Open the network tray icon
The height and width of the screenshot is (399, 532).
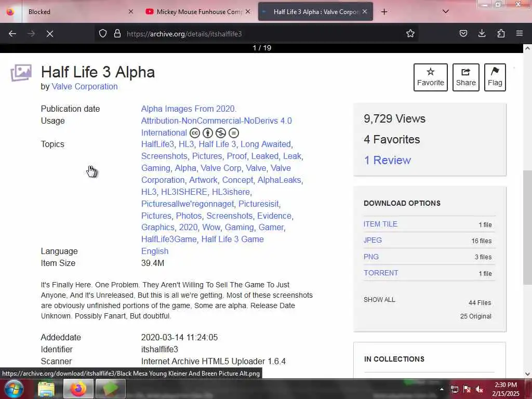(454, 389)
